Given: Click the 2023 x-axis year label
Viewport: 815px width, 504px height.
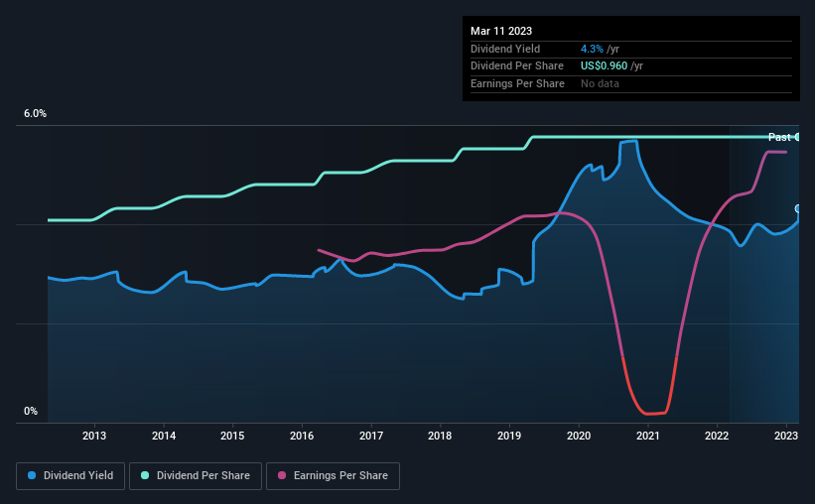Looking at the screenshot, I should (786, 436).
